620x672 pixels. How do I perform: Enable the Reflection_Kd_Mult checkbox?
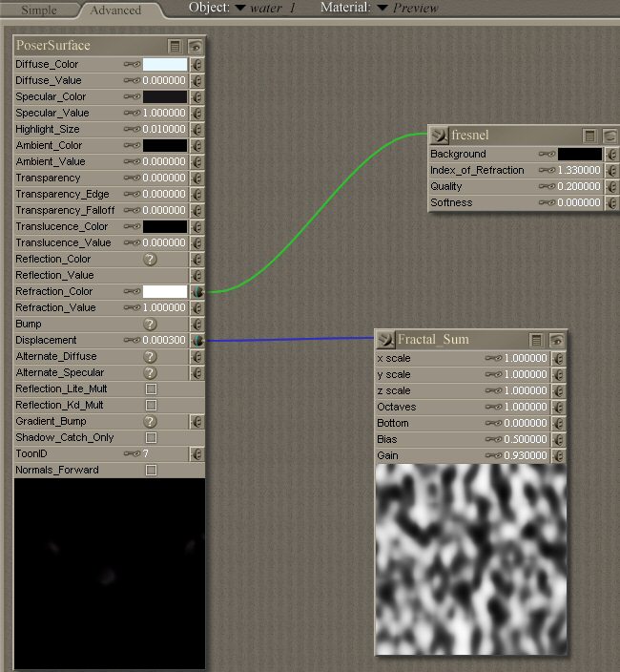[x=151, y=406]
